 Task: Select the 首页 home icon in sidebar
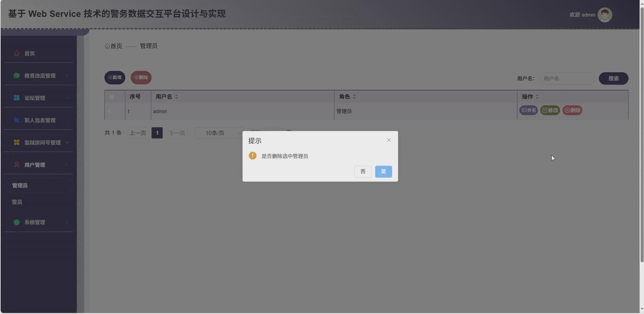coord(16,53)
